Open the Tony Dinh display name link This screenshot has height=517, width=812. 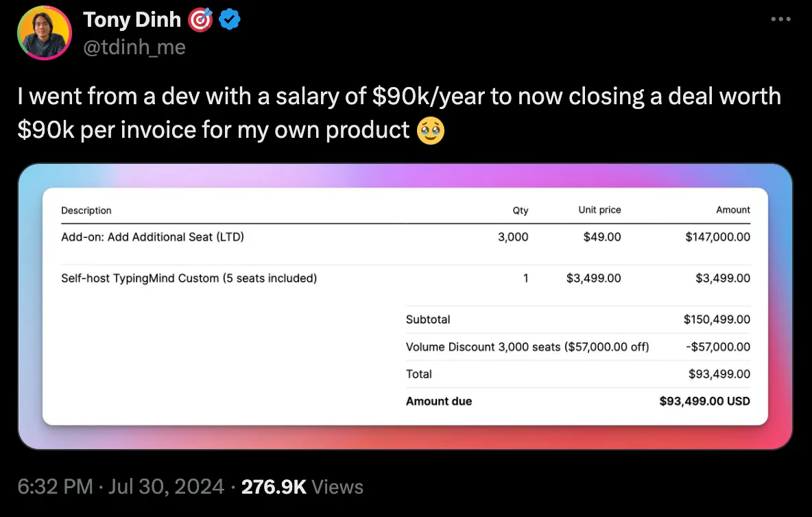pyautogui.click(x=132, y=21)
